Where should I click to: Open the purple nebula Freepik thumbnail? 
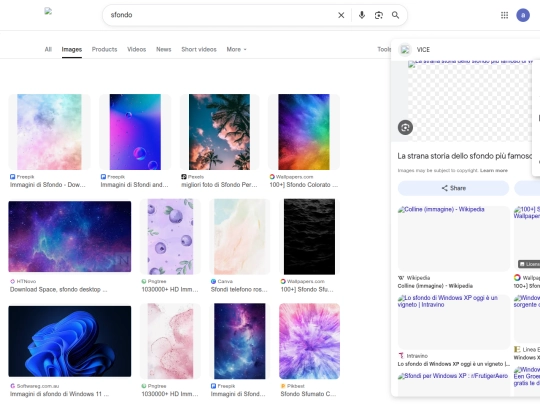(x=240, y=341)
